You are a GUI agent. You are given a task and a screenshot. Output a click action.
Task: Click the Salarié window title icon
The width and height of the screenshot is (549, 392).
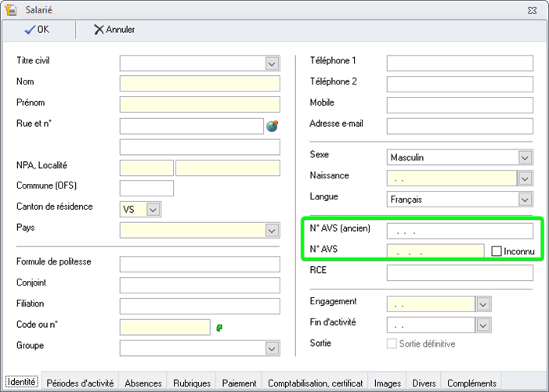pos(10,9)
